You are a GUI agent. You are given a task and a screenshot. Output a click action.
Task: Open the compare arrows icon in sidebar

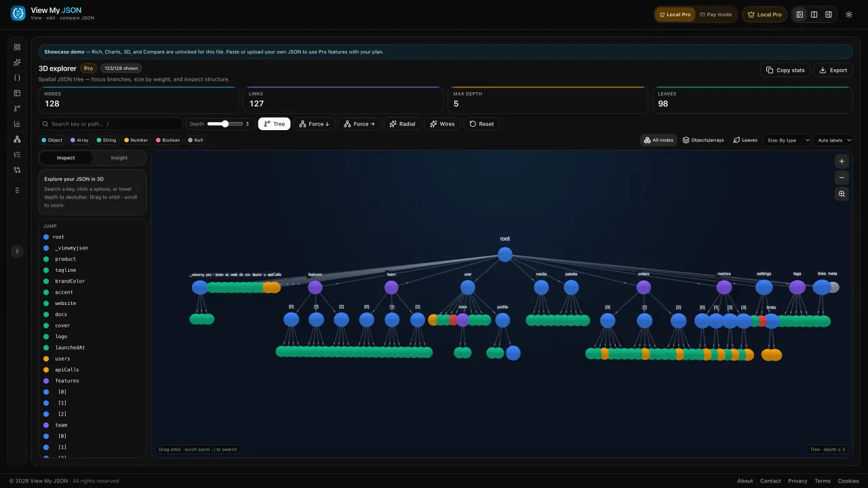(x=17, y=169)
